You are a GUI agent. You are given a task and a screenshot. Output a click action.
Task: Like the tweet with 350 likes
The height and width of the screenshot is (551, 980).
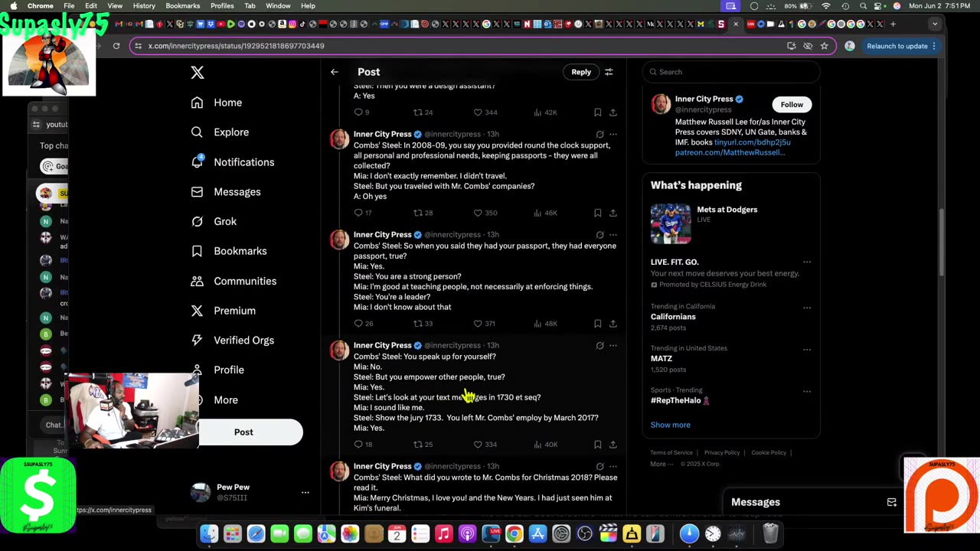(485, 213)
